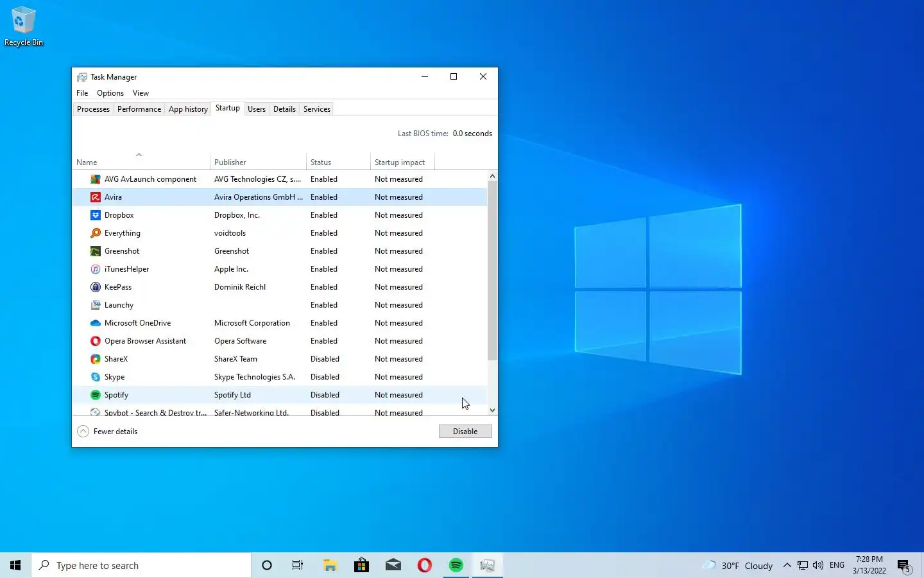Image resolution: width=924 pixels, height=578 pixels.
Task: Click the weather 30°F Cloudy widget
Action: click(737, 565)
